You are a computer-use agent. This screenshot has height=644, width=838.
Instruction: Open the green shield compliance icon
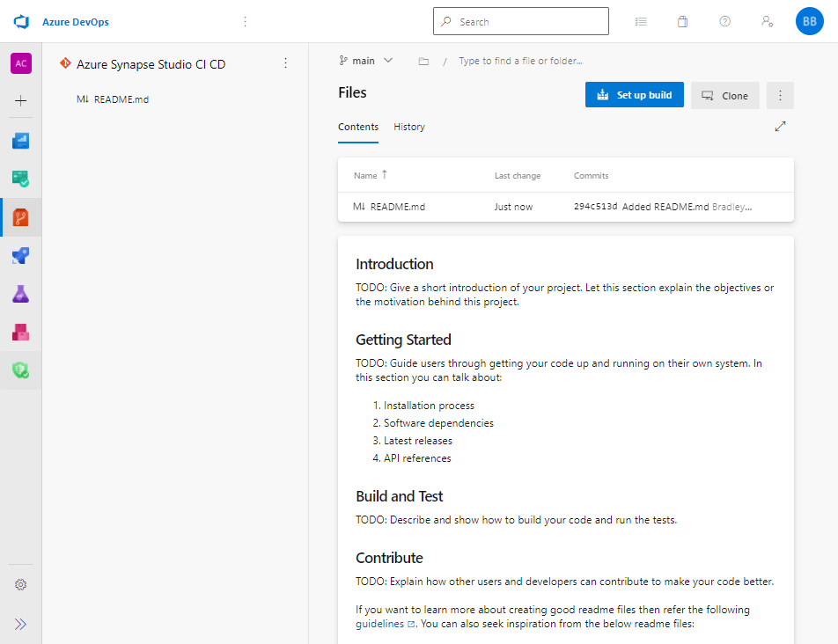(21, 370)
